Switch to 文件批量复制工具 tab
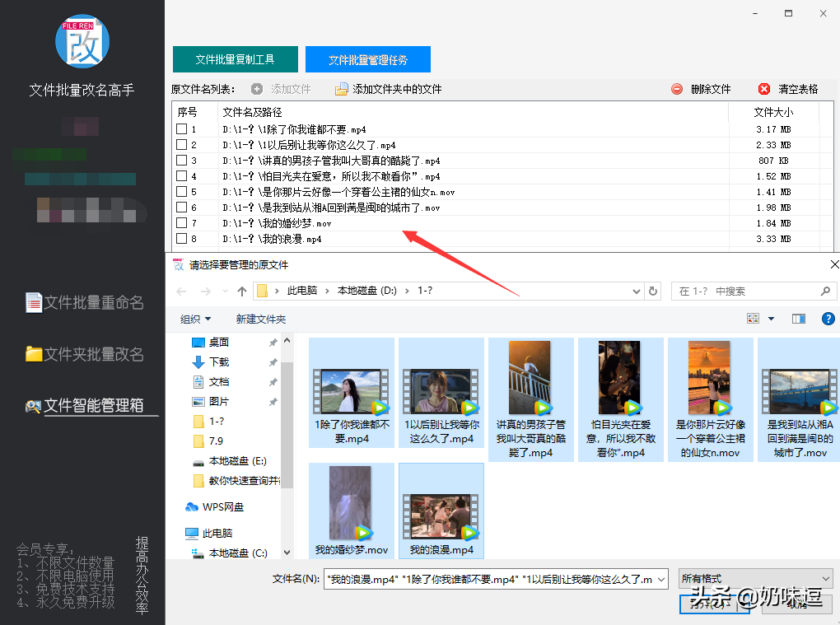The width and height of the screenshot is (840, 625). click(236, 59)
